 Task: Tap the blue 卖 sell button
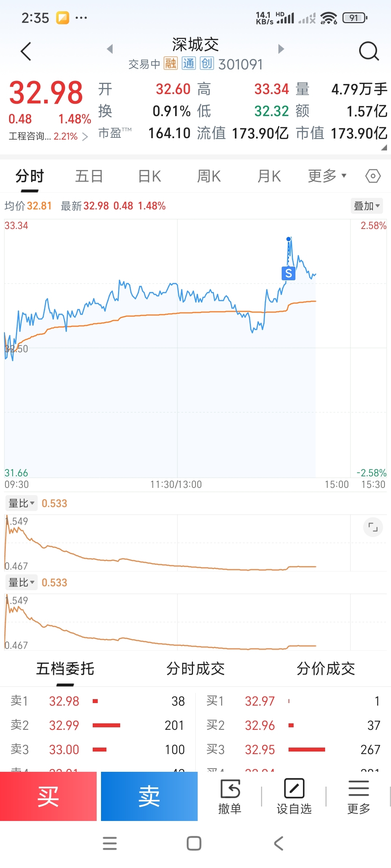click(149, 796)
